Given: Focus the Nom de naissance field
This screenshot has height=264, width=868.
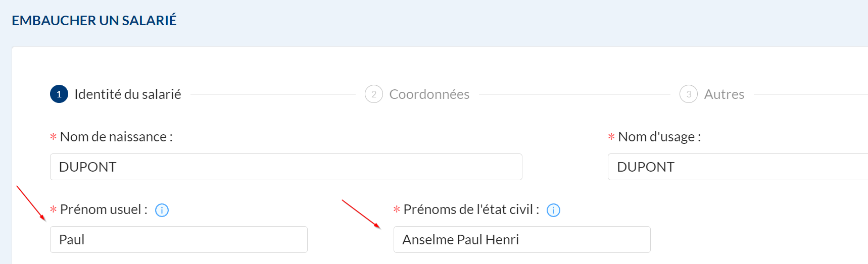Looking at the screenshot, I should click(x=285, y=167).
